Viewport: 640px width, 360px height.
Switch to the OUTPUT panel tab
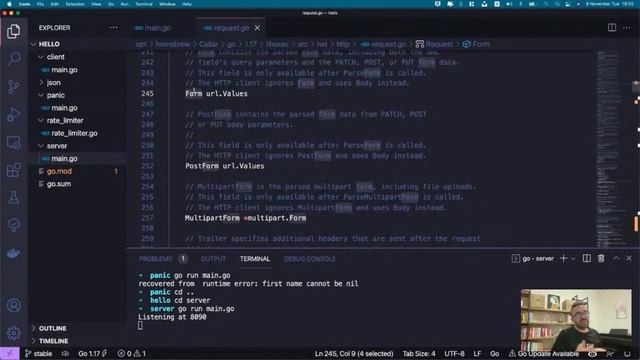pos(213,259)
